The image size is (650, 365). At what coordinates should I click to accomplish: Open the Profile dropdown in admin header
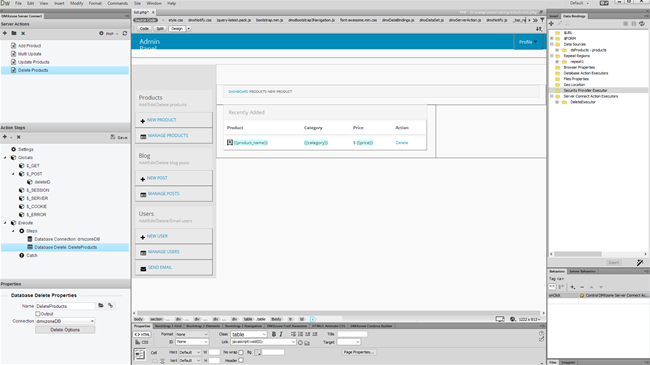click(528, 42)
